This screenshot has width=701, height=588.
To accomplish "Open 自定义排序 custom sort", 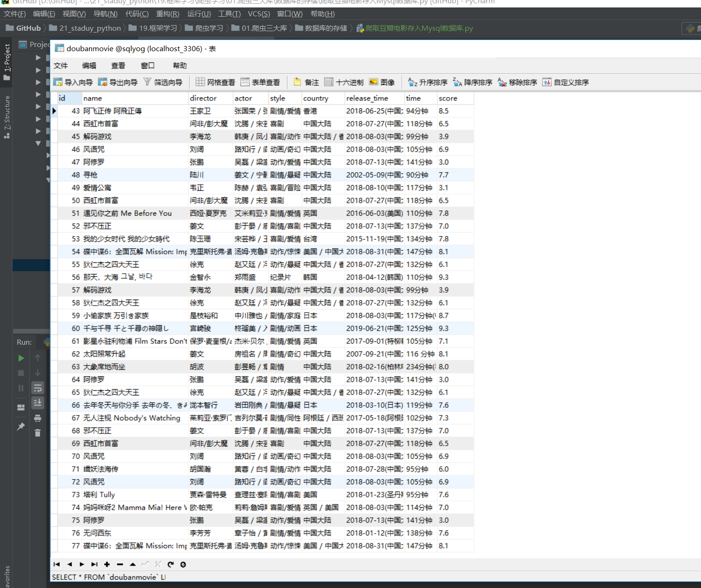I will coord(565,82).
